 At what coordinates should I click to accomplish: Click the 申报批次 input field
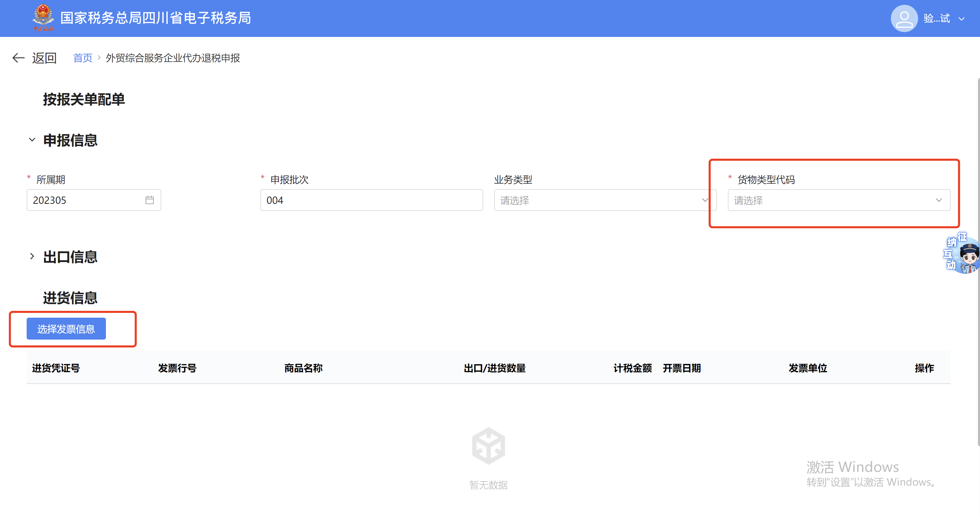[371, 200]
